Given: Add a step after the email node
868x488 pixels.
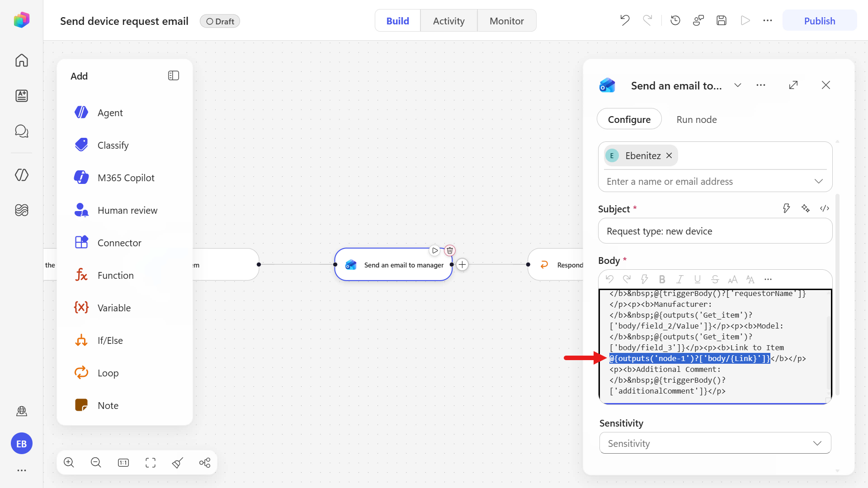Looking at the screenshot, I should pyautogui.click(x=462, y=265).
